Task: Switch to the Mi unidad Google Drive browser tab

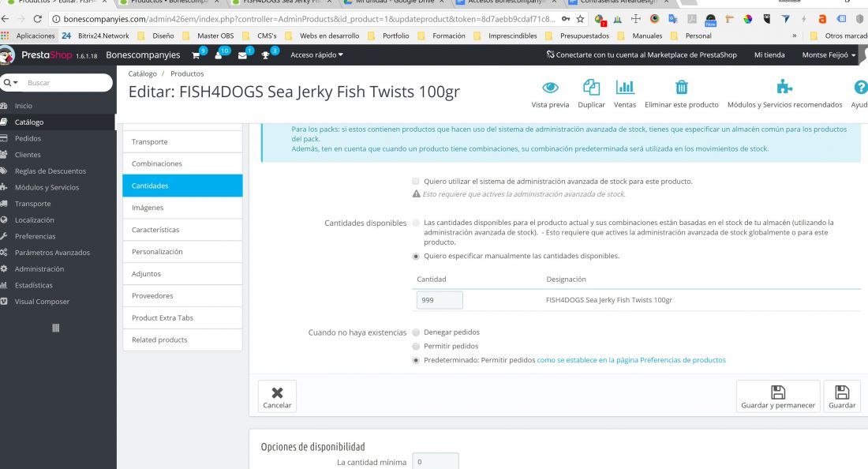Action: click(x=394, y=2)
